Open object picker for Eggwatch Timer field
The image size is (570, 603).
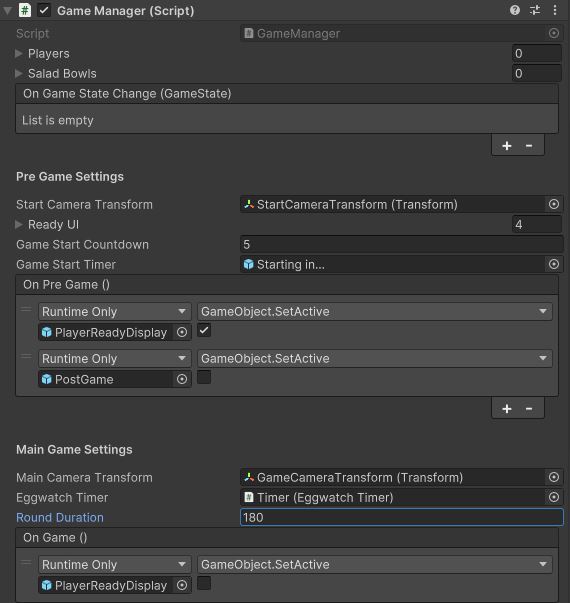pyautogui.click(x=553, y=497)
